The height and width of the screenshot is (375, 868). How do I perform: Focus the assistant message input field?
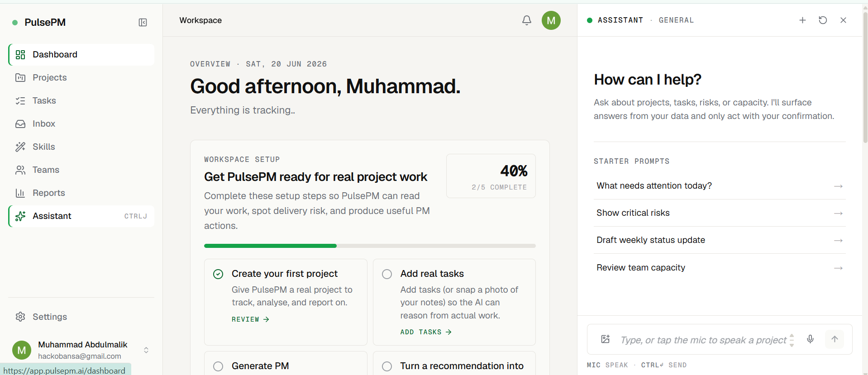point(703,340)
